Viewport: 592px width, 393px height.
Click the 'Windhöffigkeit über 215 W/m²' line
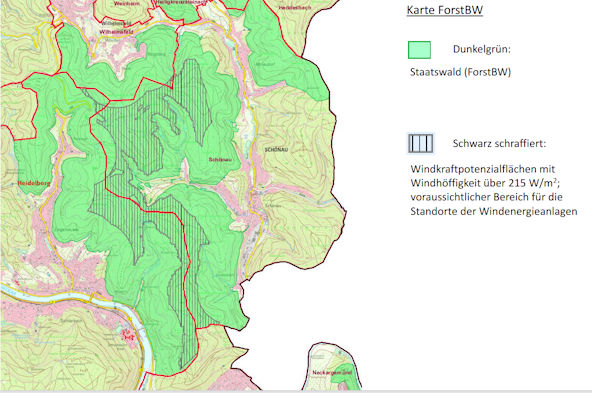(x=485, y=183)
